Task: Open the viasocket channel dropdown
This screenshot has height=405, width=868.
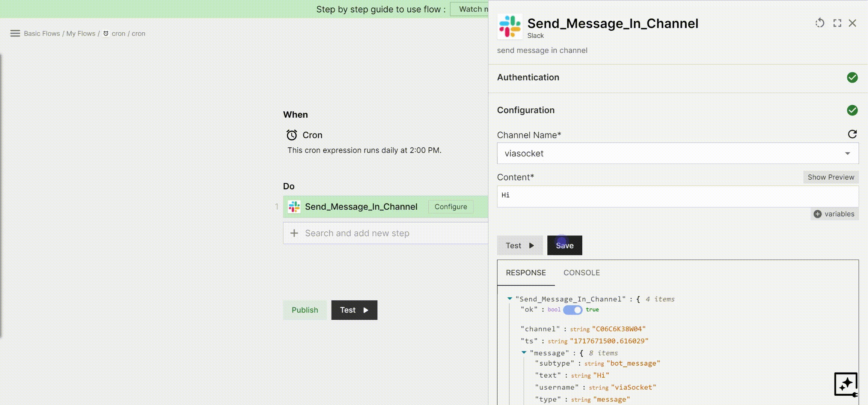Action: 678,153
